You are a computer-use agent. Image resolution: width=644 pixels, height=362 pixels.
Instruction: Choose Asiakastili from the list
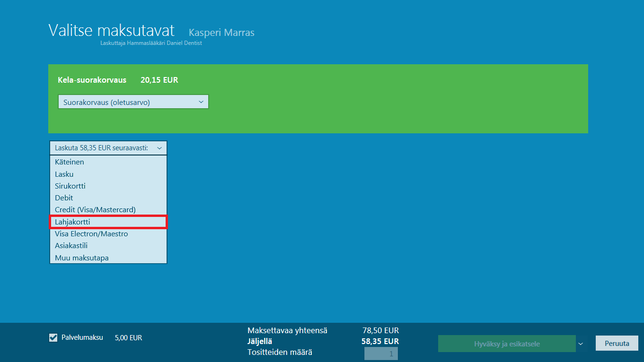pos(108,245)
